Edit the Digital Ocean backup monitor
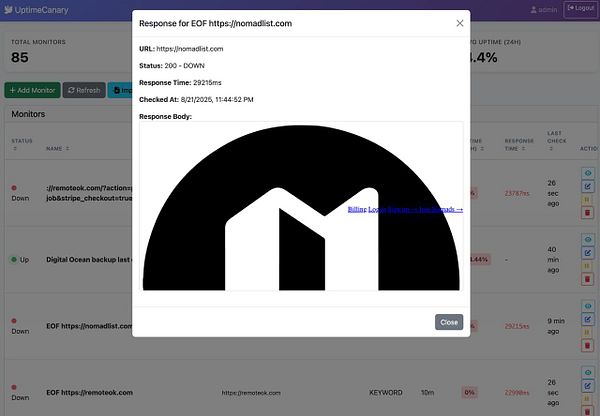The image size is (600, 416). (588, 253)
